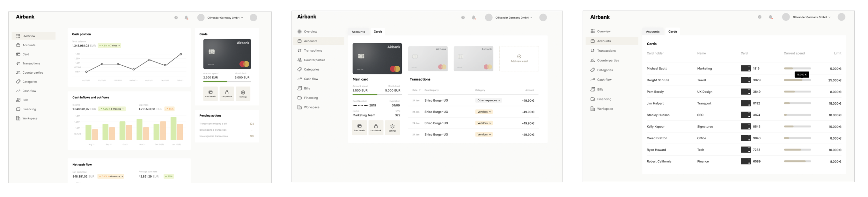Select Accounts in the cards table screen sidebar
This screenshot has width=868, height=197.
612,41
